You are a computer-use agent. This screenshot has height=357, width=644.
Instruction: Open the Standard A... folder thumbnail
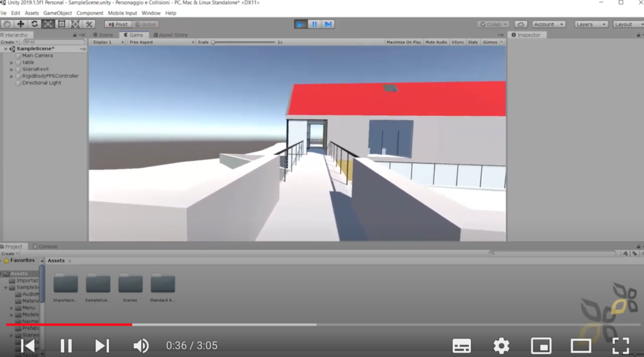pos(163,288)
